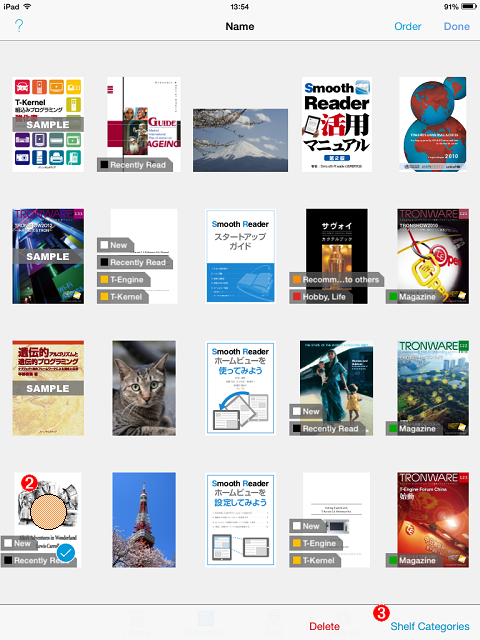Image resolution: width=480 pixels, height=640 pixels.
Task: Select the Smooth Reader 活用マニュアル book
Action: (337, 124)
